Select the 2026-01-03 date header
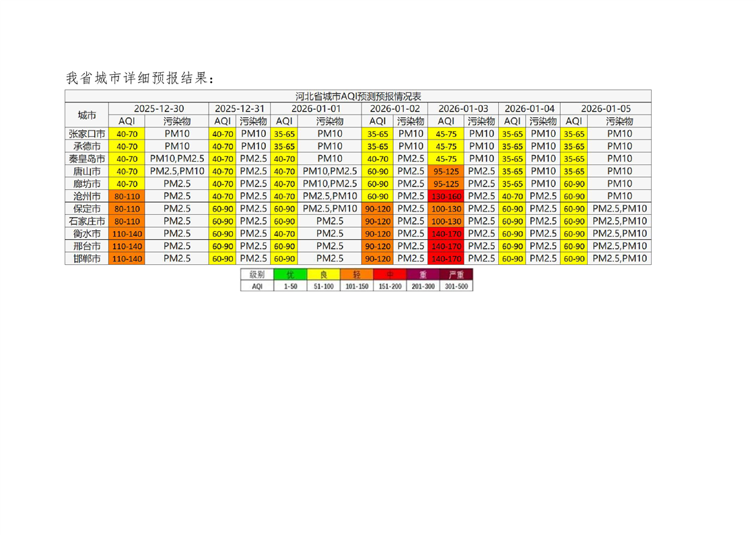756x535 pixels. click(x=463, y=108)
